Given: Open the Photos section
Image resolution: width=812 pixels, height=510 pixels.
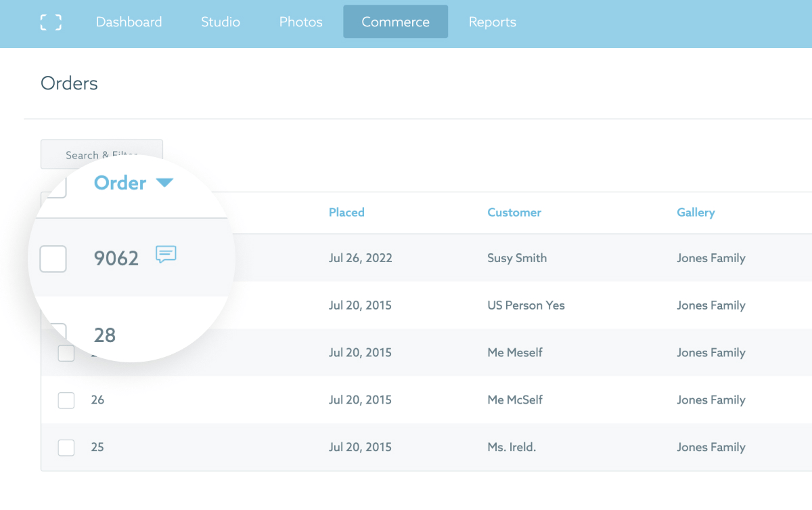Looking at the screenshot, I should tap(300, 21).
